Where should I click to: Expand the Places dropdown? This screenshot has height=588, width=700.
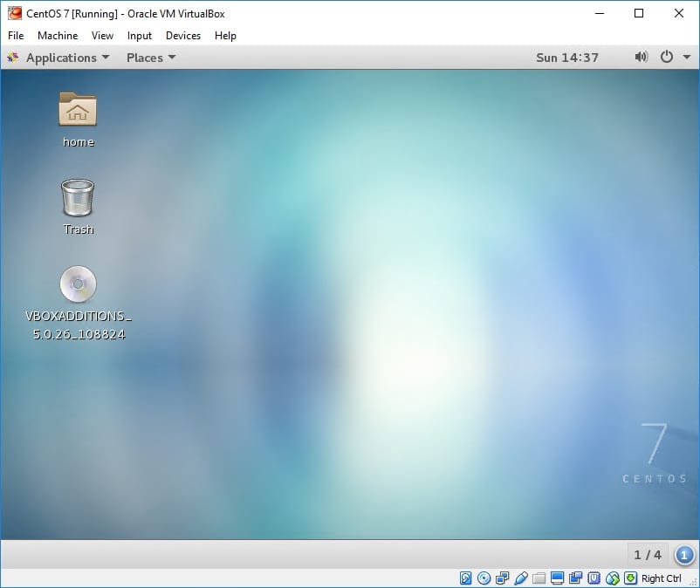click(151, 58)
